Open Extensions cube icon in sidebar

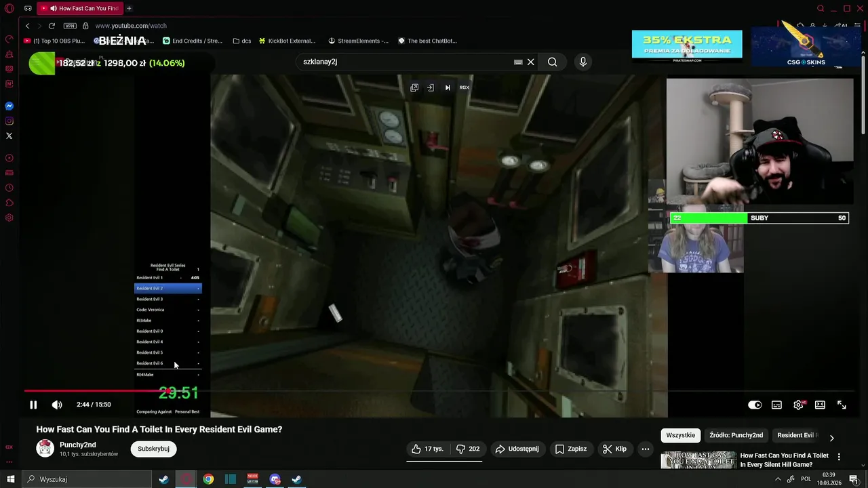[x=9, y=203]
